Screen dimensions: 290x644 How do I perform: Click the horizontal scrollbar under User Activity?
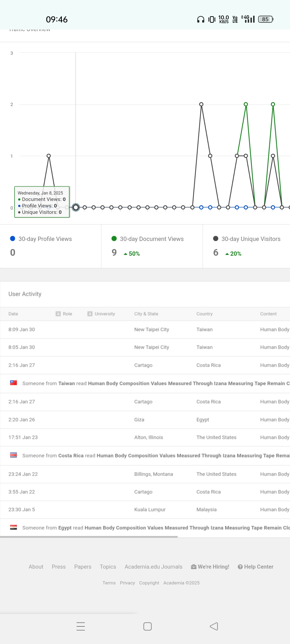point(89,537)
